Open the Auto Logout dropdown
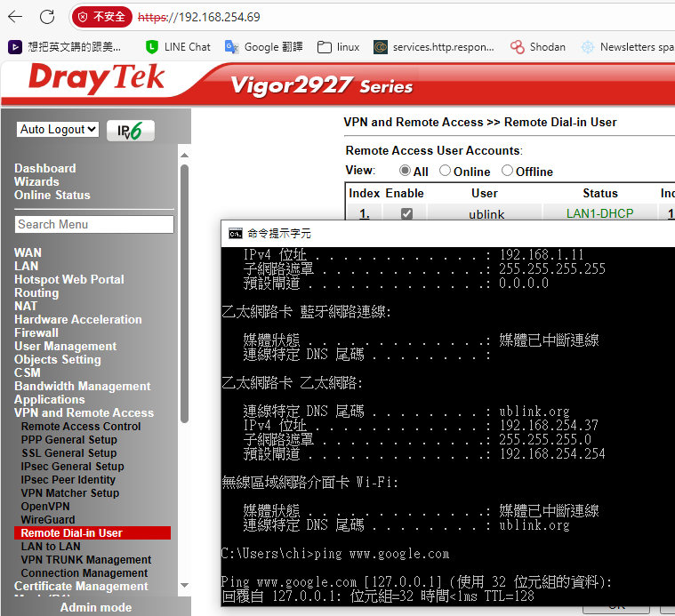The height and width of the screenshot is (616, 675). click(x=58, y=130)
